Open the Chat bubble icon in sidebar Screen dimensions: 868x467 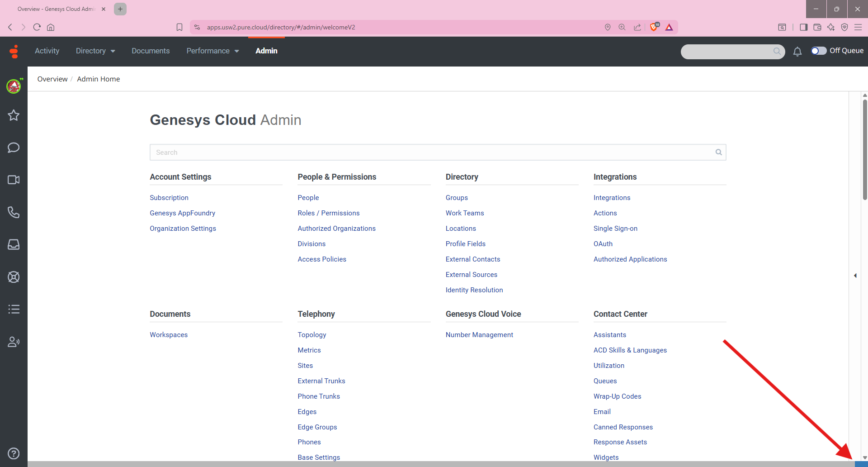tap(14, 148)
